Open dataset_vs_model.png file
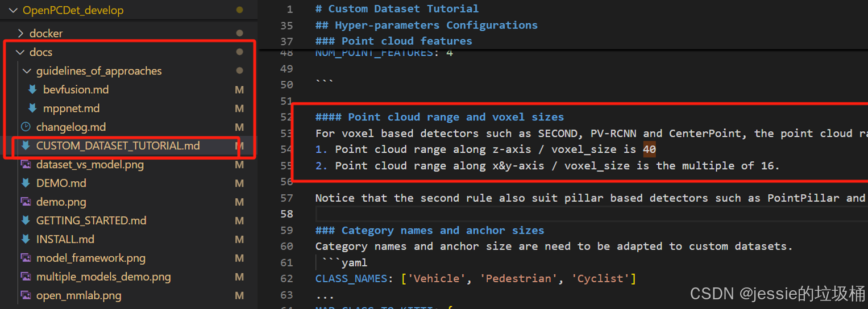The width and height of the screenshot is (868, 309). (x=90, y=165)
